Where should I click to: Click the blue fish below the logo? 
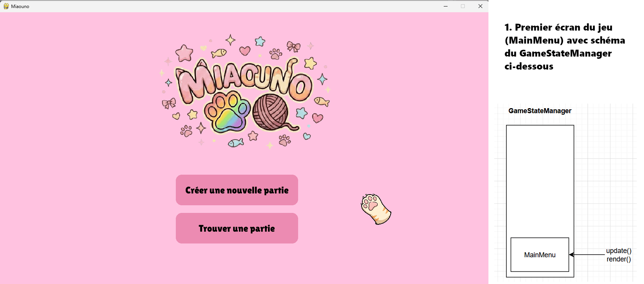pyautogui.click(x=236, y=143)
